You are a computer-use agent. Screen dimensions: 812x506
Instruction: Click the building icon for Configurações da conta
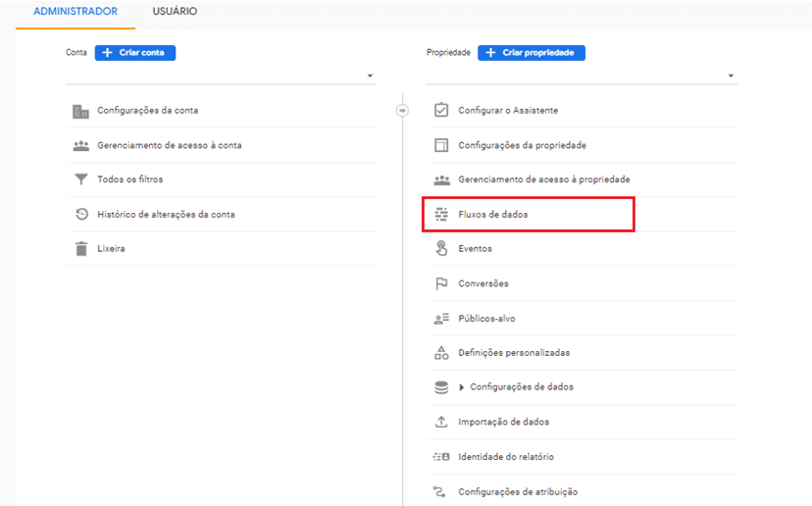80,111
